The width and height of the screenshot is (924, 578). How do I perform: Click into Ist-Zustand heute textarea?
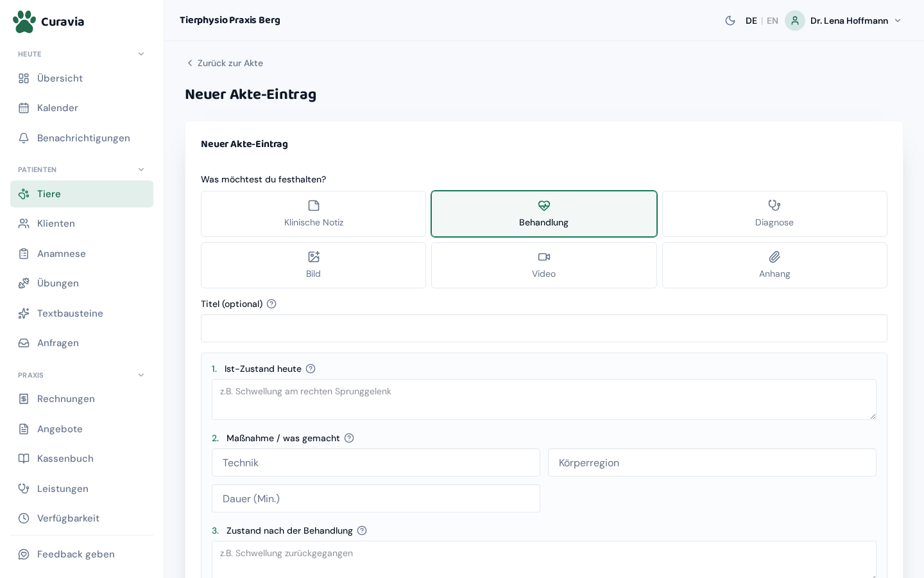pos(544,399)
